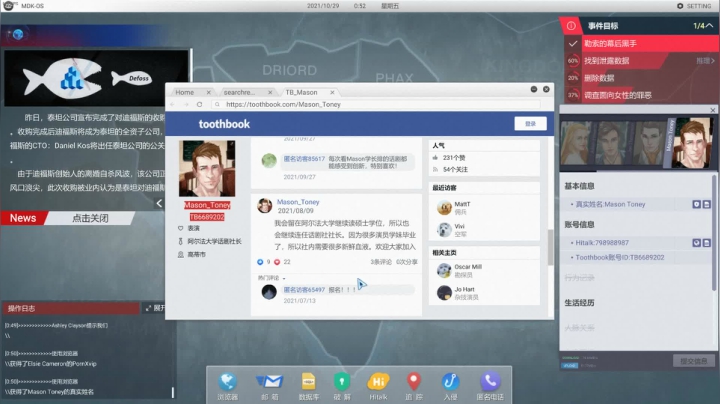Click second icon beside 真实姓名 Mason Toney
This screenshot has height=404, width=720.
click(x=706, y=204)
